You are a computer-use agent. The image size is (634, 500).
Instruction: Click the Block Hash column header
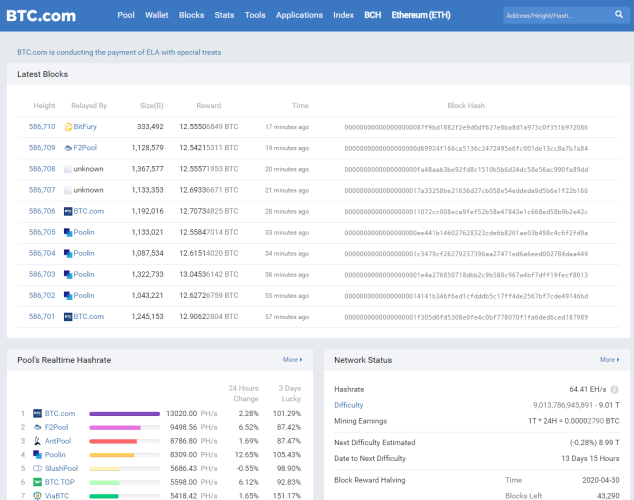point(466,105)
